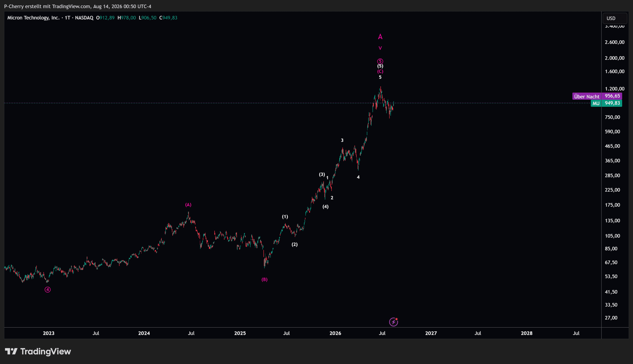Select the pink circled 4 wave label
The height and width of the screenshot is (364, 633).
[47, 290]
